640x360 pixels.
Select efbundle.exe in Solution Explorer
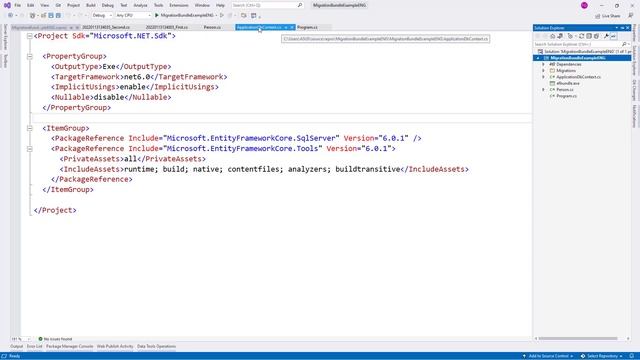tap(568, 83)
